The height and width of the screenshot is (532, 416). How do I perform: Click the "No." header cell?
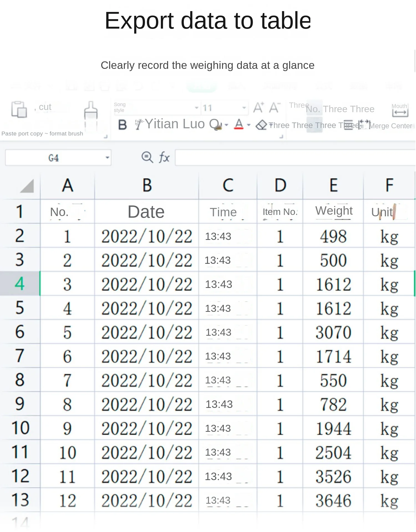coord(68,212)
